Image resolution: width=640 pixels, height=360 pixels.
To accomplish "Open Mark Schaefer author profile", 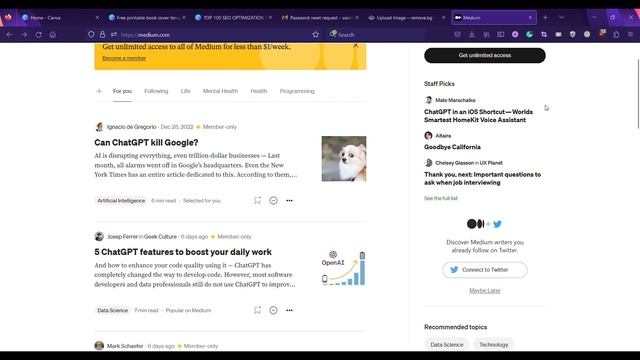I will point(125,346).
